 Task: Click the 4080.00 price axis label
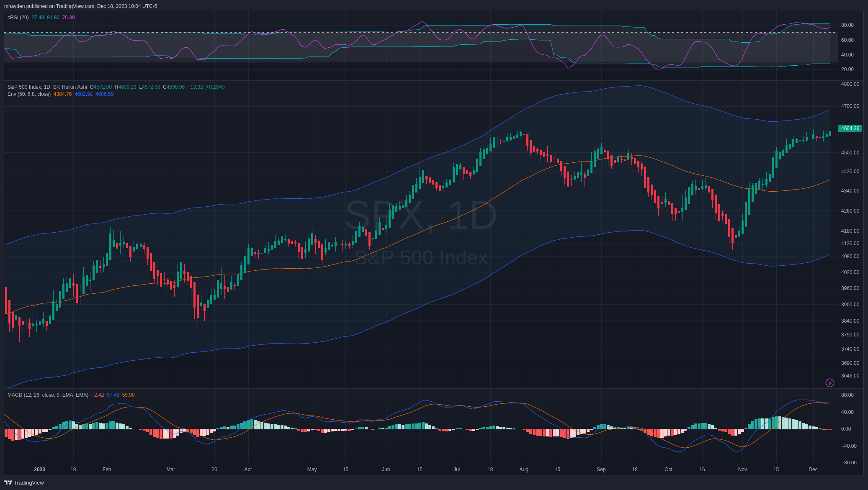(x=850, y=257)
